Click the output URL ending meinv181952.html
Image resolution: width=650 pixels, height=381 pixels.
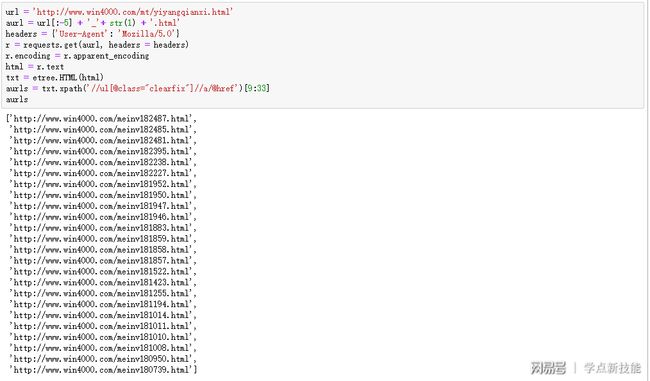click(x=103, y=184)
